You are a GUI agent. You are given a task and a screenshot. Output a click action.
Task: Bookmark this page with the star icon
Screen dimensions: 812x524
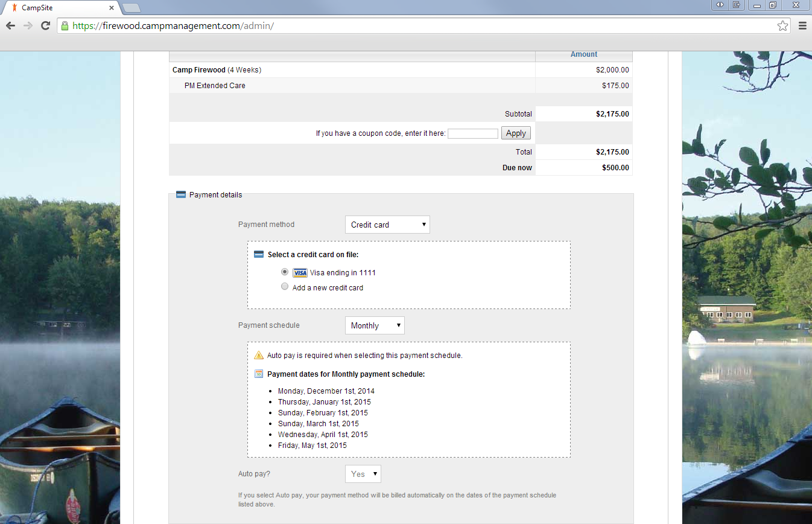782,25
